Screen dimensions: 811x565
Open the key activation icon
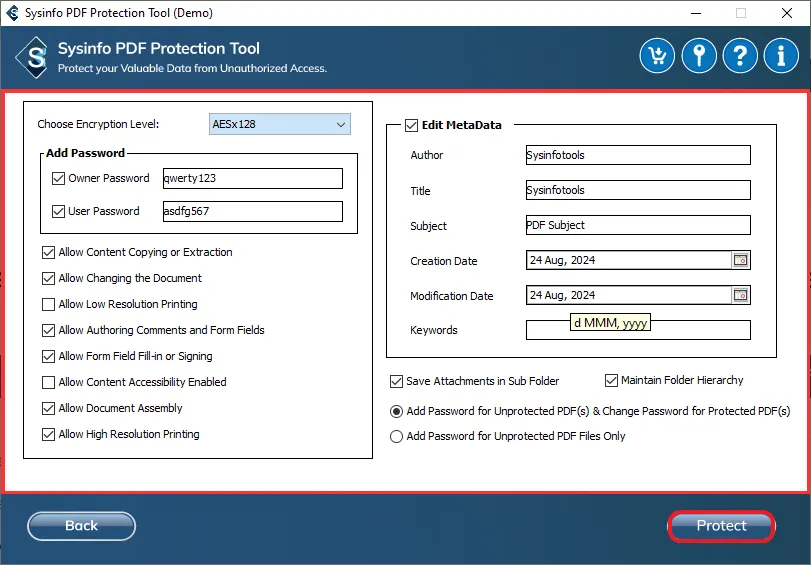[x=699, y=56]
